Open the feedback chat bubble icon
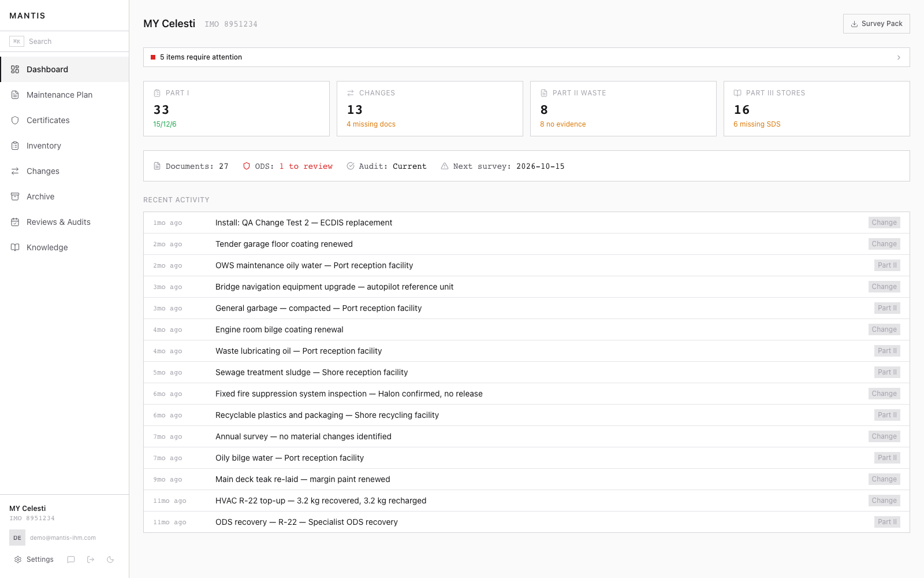924x578 pixels. (71, 560)
